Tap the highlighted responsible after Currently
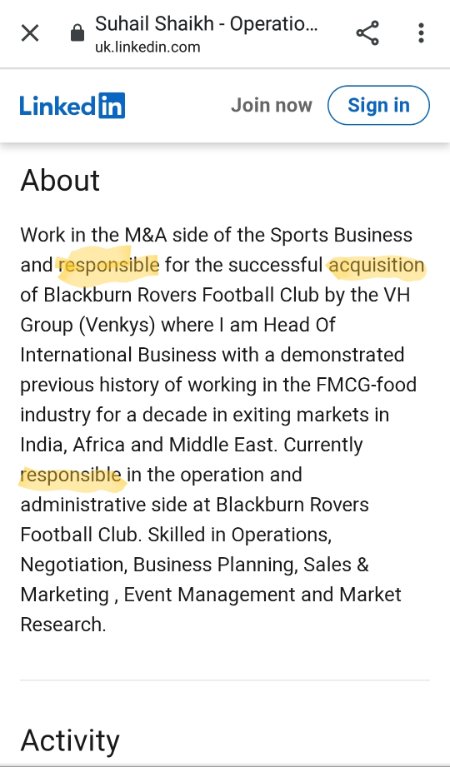Screen dimensions: 450x767 click(x=70, y=475)
